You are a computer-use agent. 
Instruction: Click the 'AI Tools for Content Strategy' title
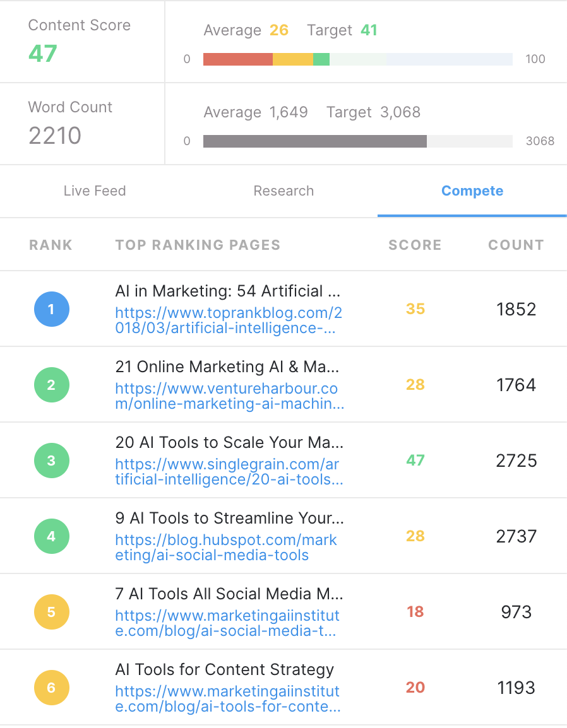(225, 670)
